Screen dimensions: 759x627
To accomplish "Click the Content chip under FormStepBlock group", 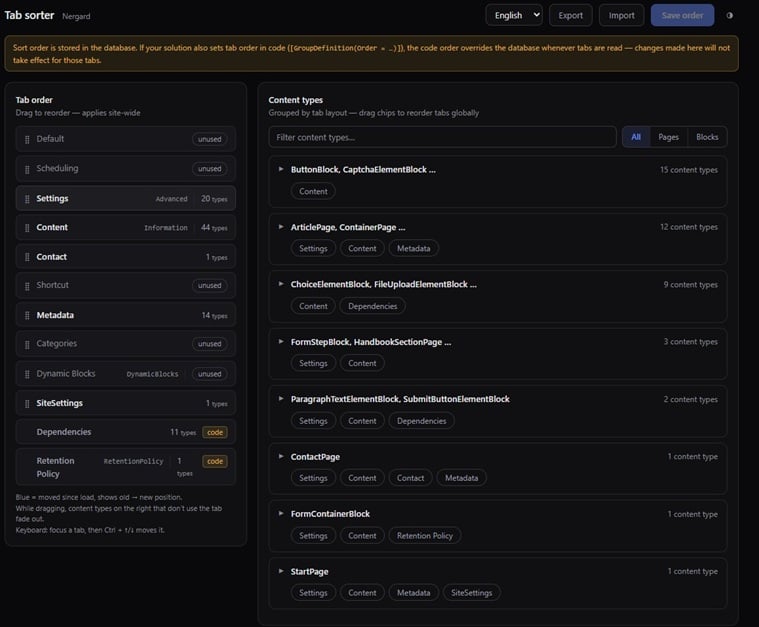I will (362, 363).
